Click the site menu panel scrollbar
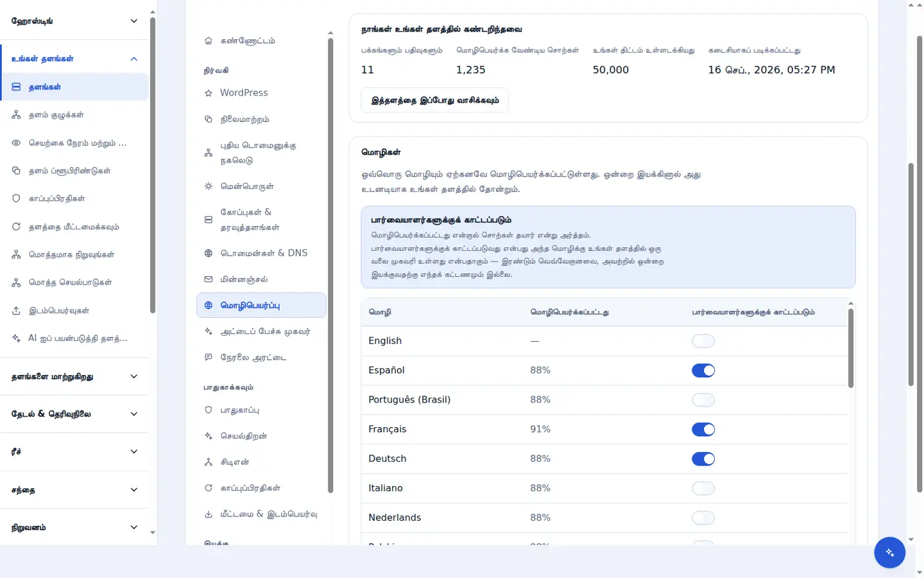 coord(330,266)
